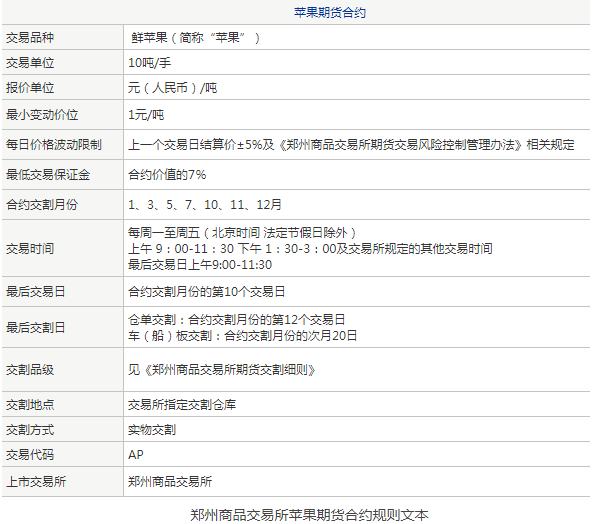Viewport: 597px width, 524px height.
Task: Click the 上午 9：00-11：30 trading hours line
Action: (310, 249)
